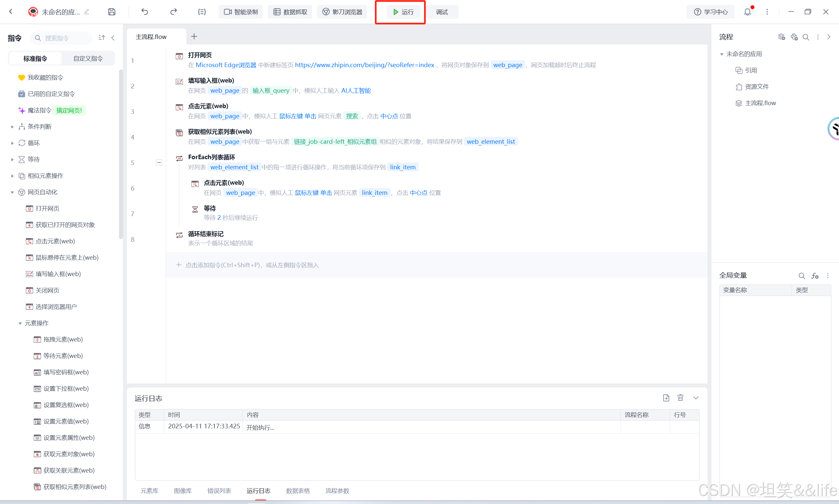Click the redo arrow icon

tap(173, 12)
